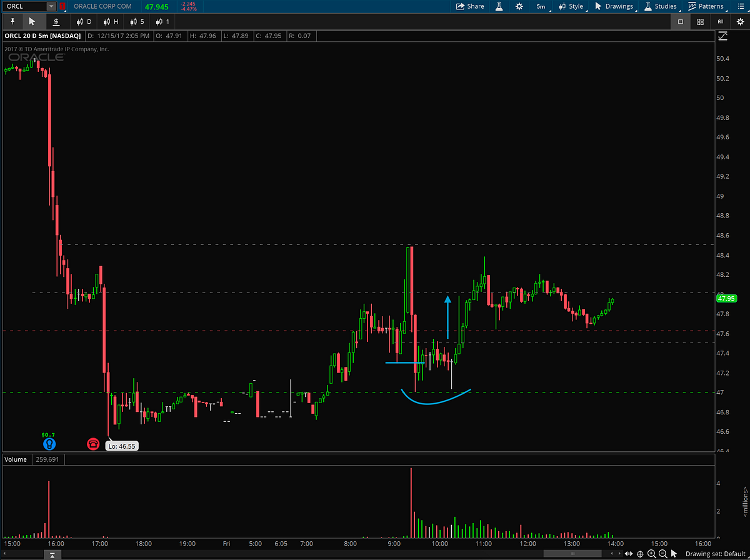Open chart settings via the gear icon

[521, 6]
